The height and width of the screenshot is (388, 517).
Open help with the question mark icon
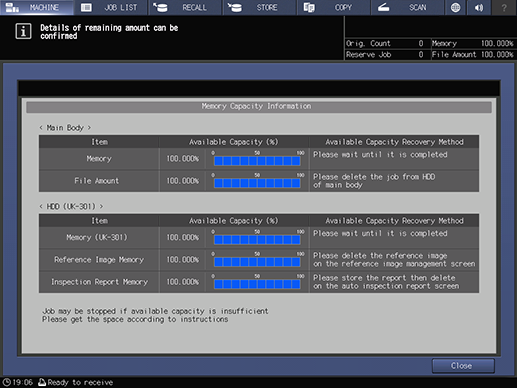pos(504,7)
